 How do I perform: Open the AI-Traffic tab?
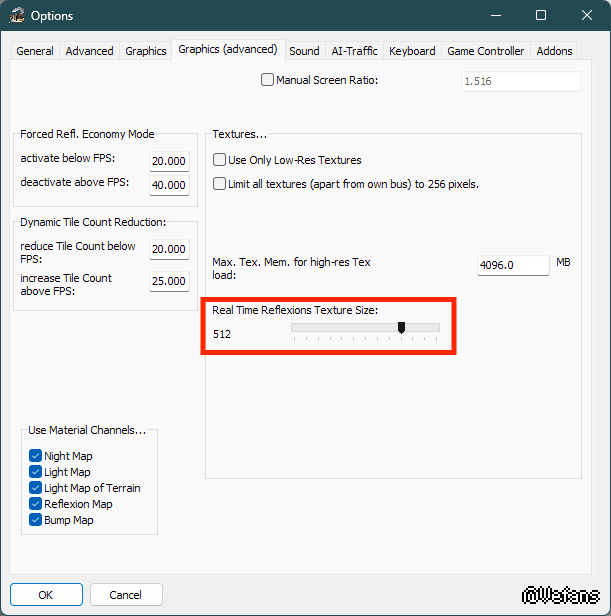(354, 51)
